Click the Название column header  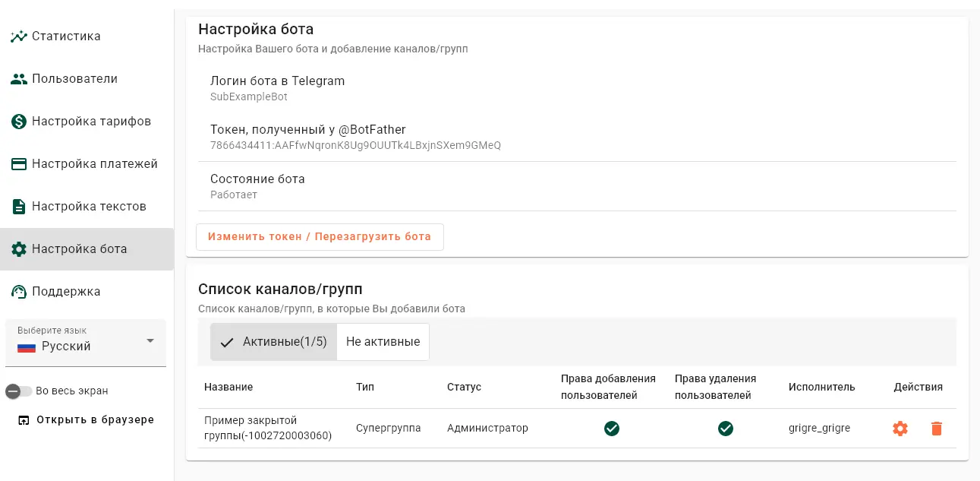228,387
